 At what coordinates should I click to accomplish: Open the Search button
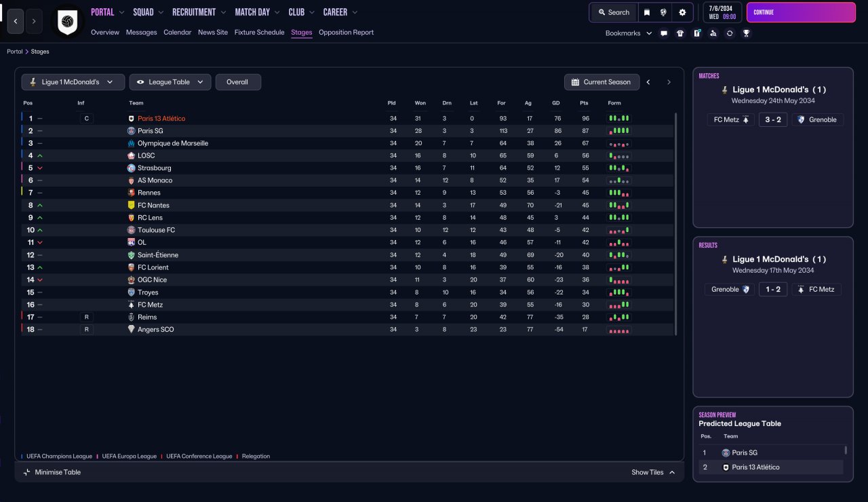click(614, 12)
